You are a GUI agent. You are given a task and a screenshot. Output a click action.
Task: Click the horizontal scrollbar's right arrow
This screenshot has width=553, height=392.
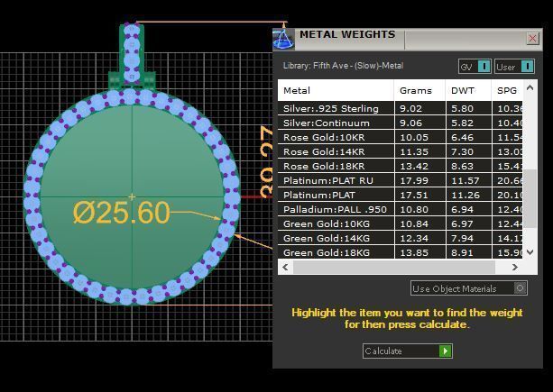point(514,268)
